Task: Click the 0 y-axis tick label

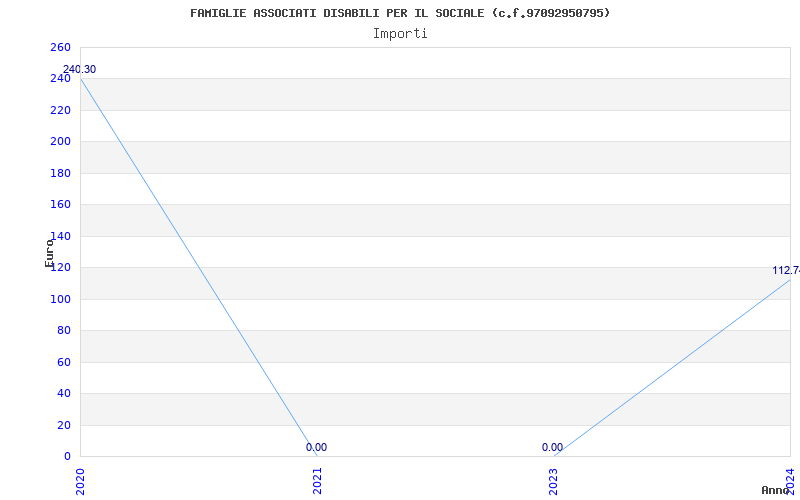Action: [67, 457]
